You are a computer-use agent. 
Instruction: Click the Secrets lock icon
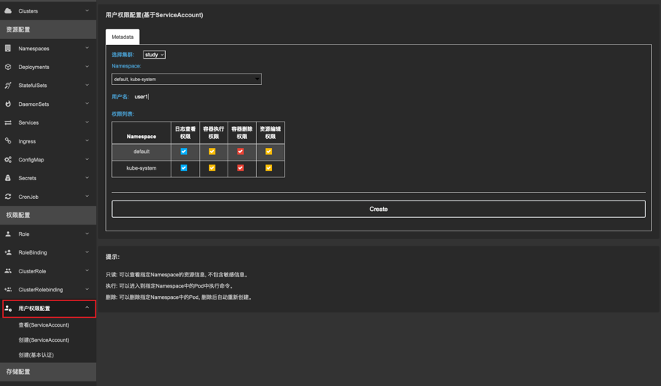click(8, 178)
